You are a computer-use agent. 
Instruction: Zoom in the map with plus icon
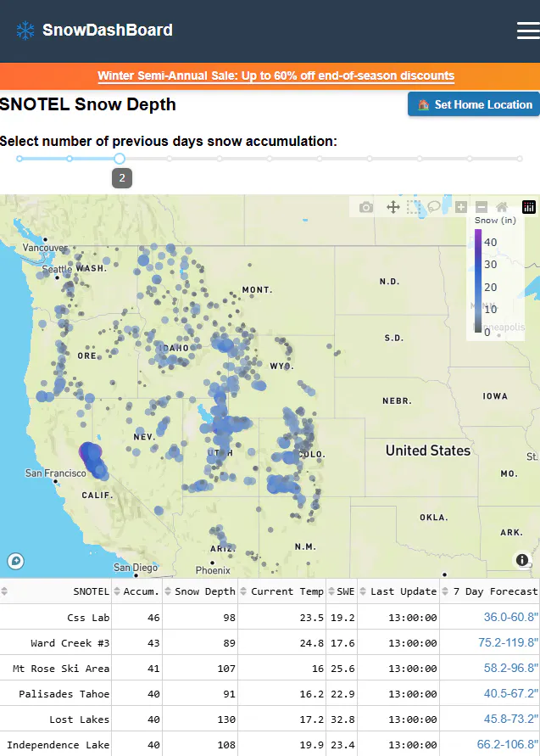point(460,207)
